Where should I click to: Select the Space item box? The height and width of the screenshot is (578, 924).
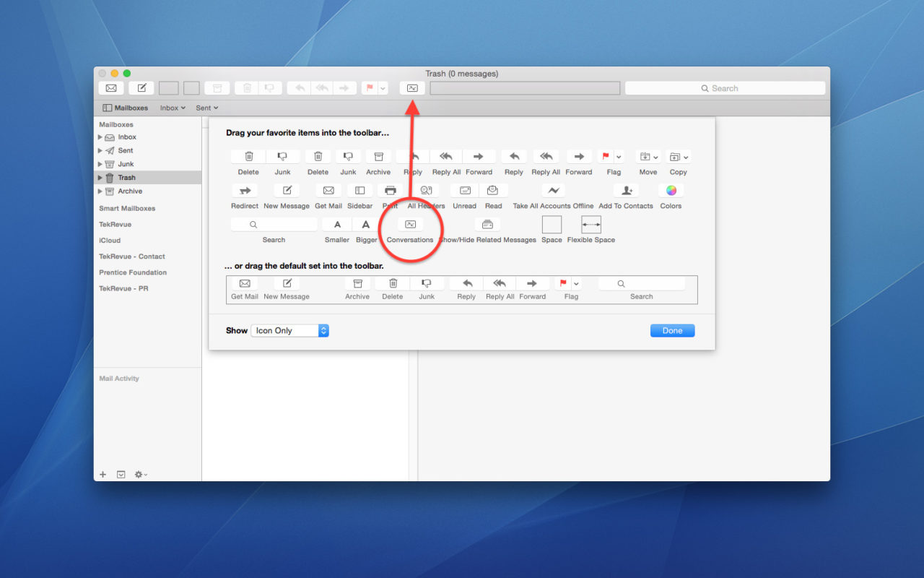tap(552, 225)
